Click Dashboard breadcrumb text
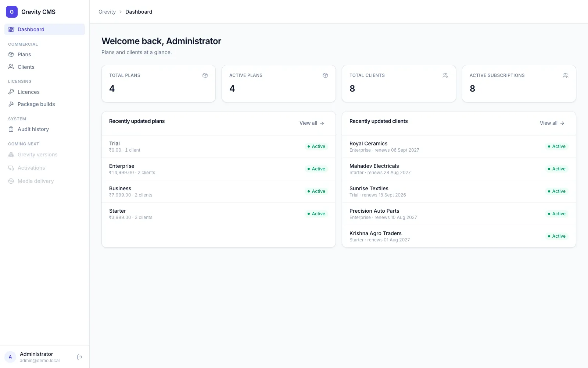 coord(139,12)
